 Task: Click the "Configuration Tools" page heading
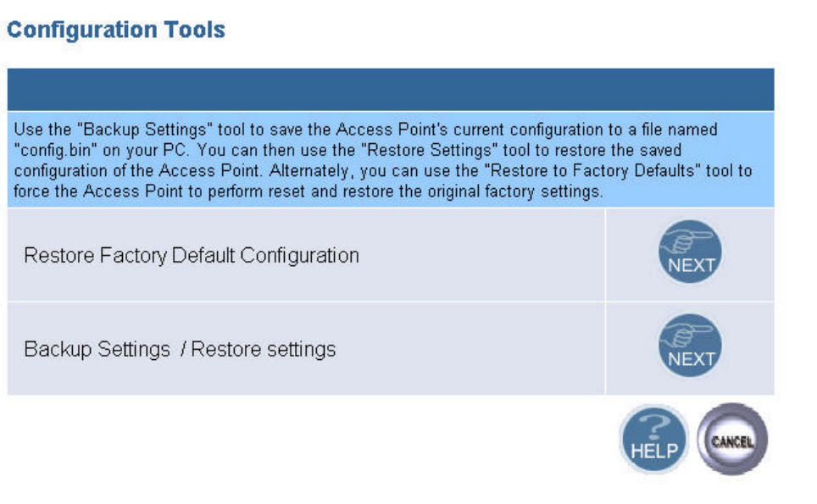(116, 30)
